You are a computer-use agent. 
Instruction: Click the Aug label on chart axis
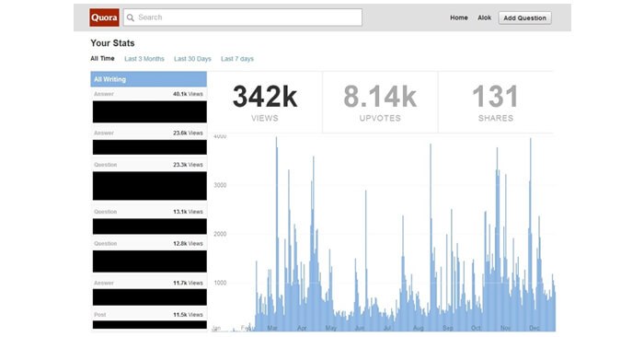[418, 328]
